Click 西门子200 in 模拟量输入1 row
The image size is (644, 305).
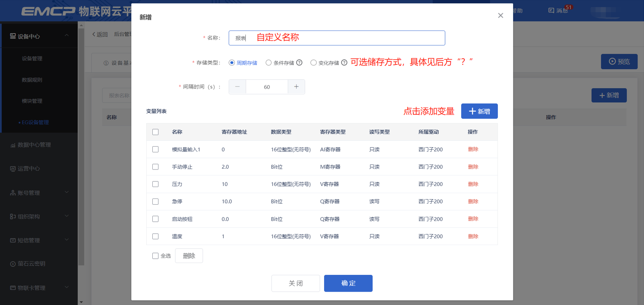[x=431, y=149]
